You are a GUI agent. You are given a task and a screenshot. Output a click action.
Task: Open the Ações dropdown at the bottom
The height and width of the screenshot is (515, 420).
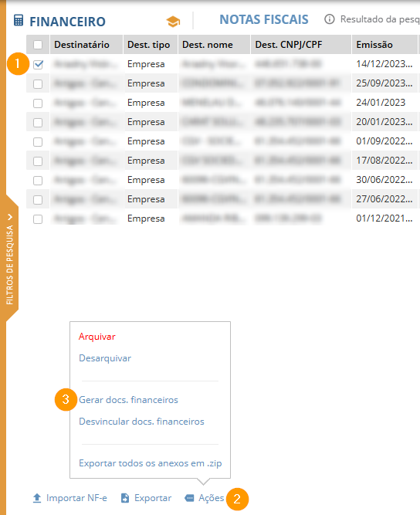(211, 498)
